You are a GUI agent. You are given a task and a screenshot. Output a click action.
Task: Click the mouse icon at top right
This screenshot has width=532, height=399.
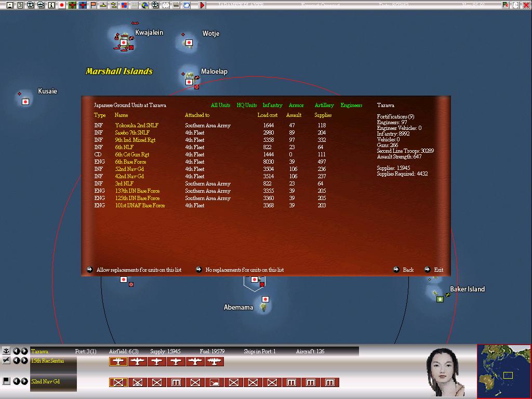coord(516,5)
